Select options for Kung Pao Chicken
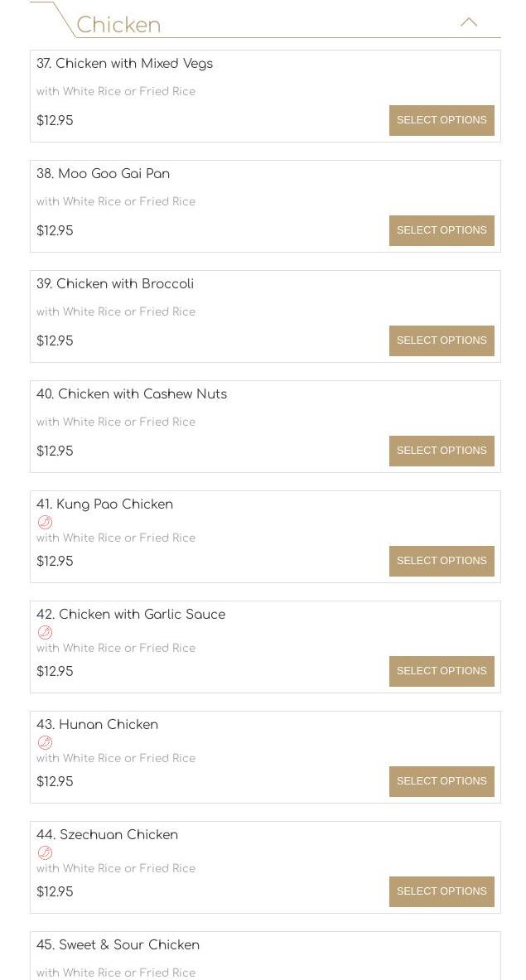Viewport: 526px width, 980px height. coord(442,561)
